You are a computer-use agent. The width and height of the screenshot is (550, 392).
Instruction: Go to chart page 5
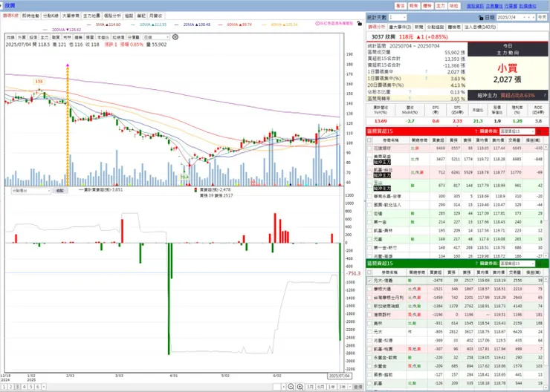tap(30, 387)
